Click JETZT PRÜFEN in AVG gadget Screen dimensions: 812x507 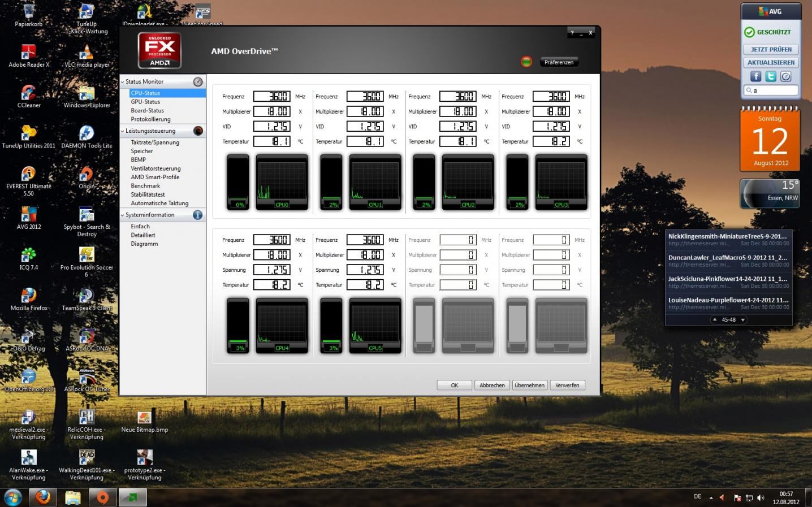click(771, 49)
